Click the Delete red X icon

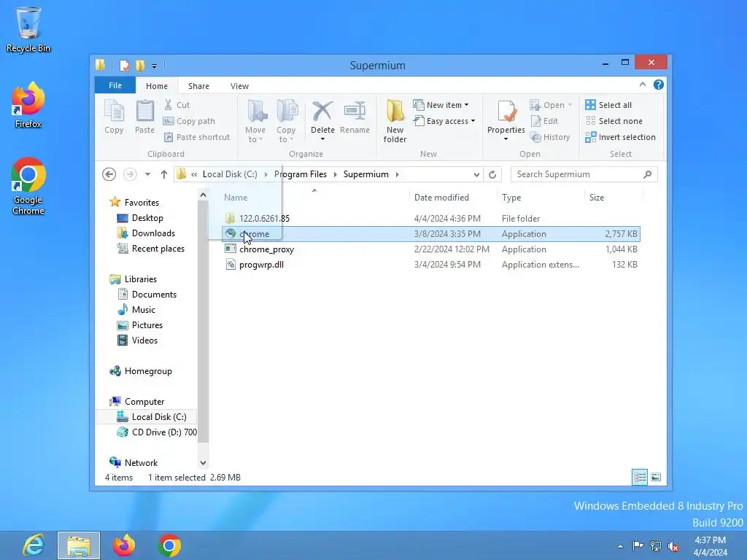(x=322, y=112)
